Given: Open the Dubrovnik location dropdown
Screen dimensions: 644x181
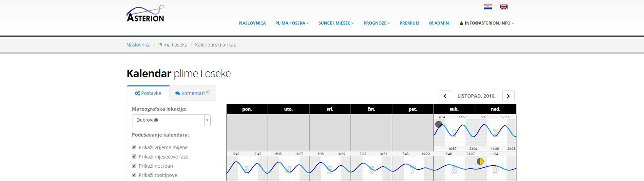Looking at the screenshot, I should pos(171,120).
